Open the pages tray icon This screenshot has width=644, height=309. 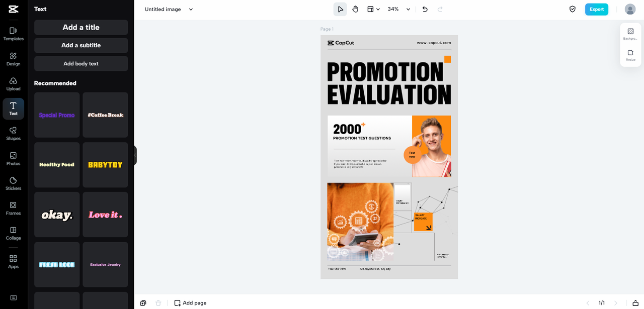[635, 303]
